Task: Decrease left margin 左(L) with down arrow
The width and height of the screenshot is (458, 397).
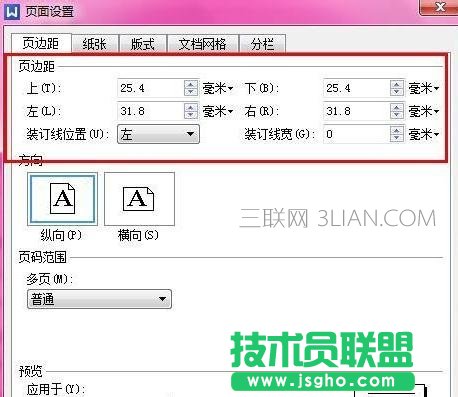Action: coord(191,115)
